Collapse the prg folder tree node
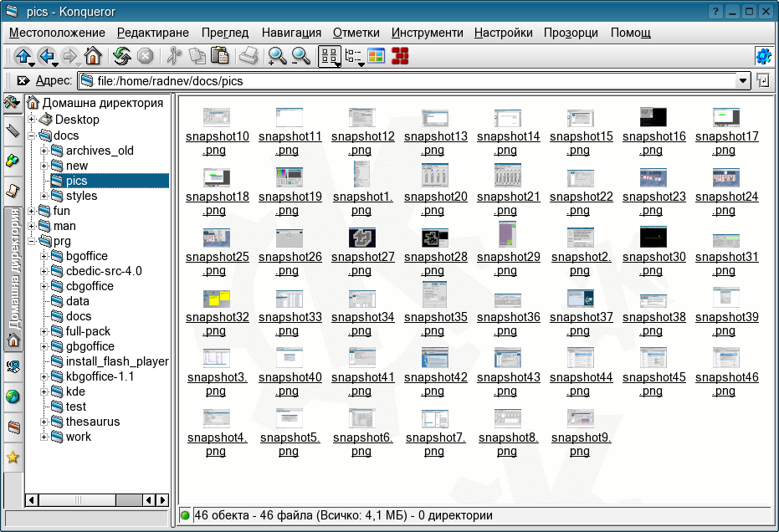Image resolution: width=779 pixels, height=532 pixels. tap(32, 241)
